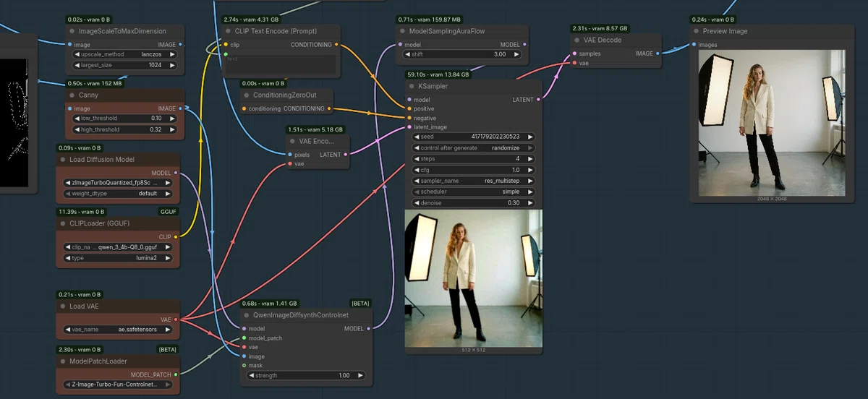
Task: Click the largest_size 1024 value field
Action: (x=124, y=65)
